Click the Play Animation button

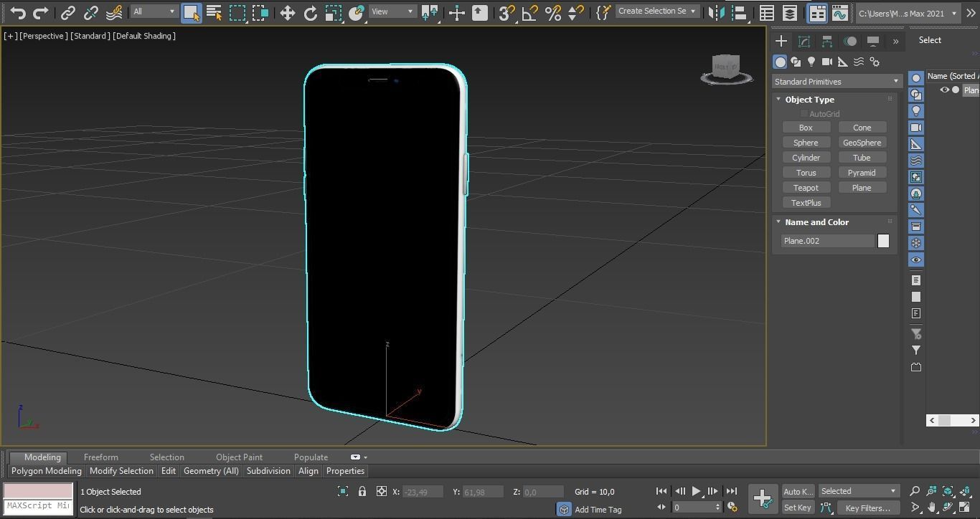coord(696,491)
